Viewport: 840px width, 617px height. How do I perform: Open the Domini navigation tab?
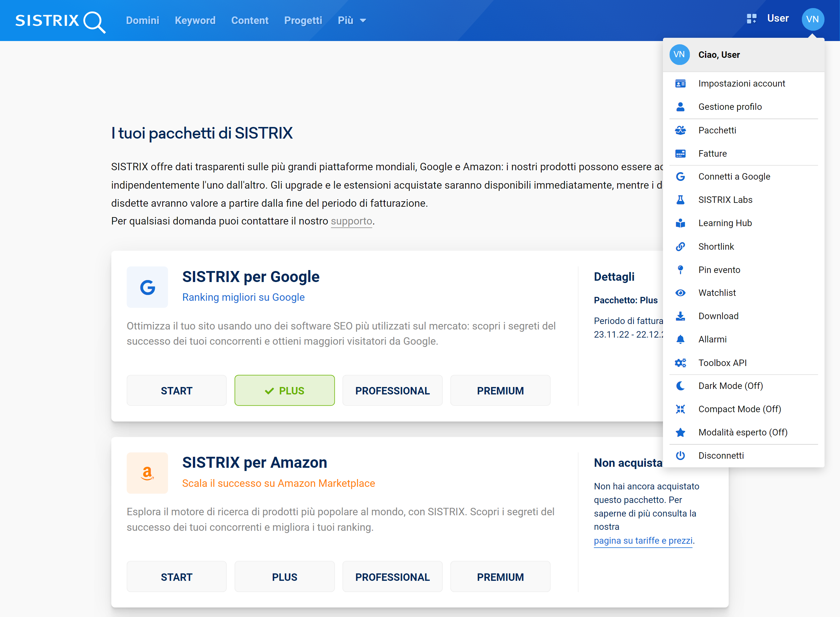142,21
